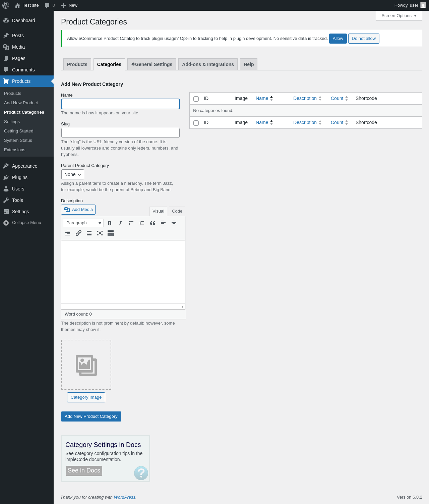Open Add-ons & Integrations tab

click(x=208, y=64)
